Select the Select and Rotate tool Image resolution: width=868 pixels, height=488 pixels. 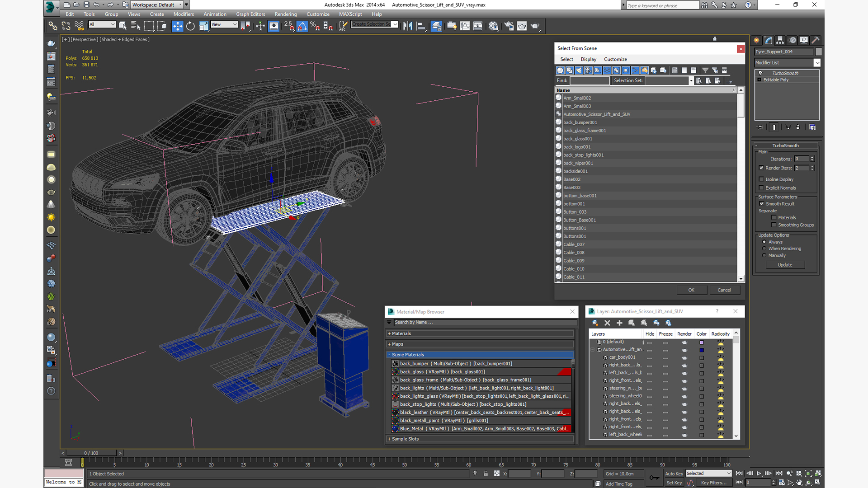click(x=190, y=26)
